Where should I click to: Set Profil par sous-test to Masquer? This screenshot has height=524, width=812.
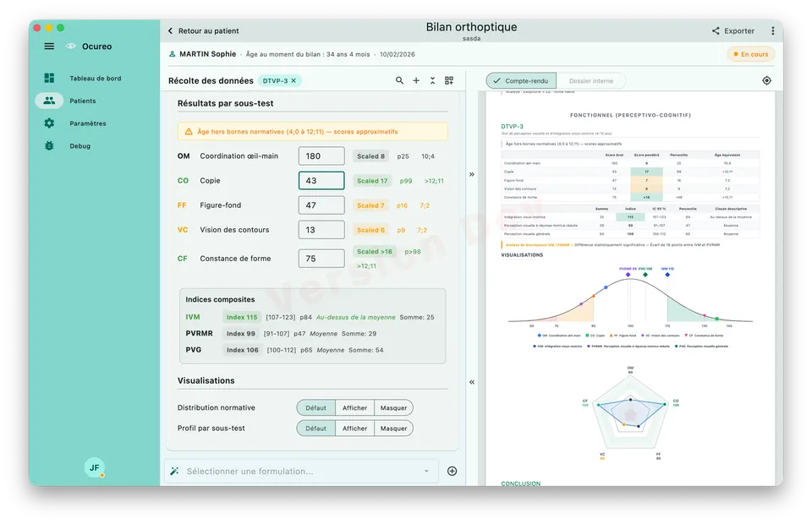(x=393, y=428)
